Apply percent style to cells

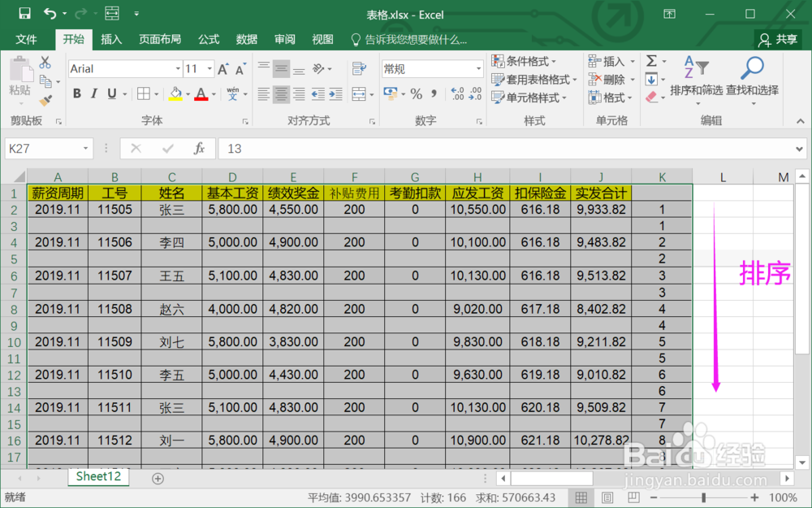point(417,93)
